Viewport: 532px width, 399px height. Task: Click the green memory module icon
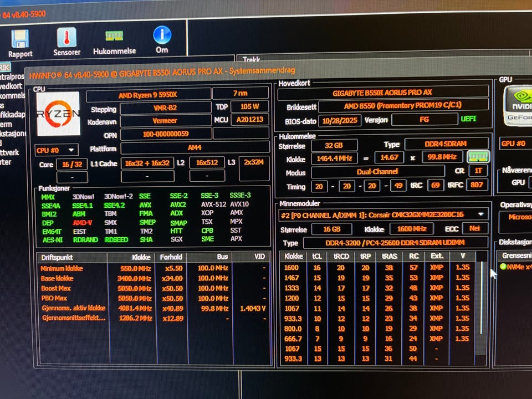click(x=478, y=156)
